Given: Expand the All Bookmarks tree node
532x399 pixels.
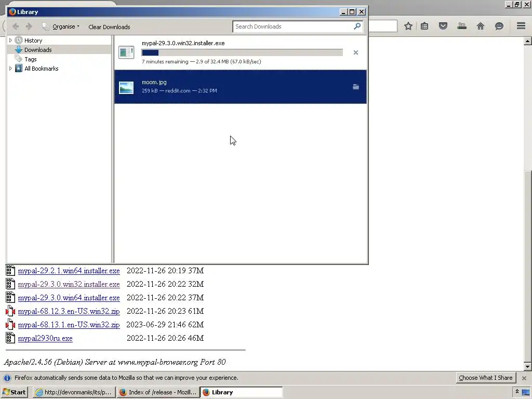Looking at the screenshot, I should 10,69.
